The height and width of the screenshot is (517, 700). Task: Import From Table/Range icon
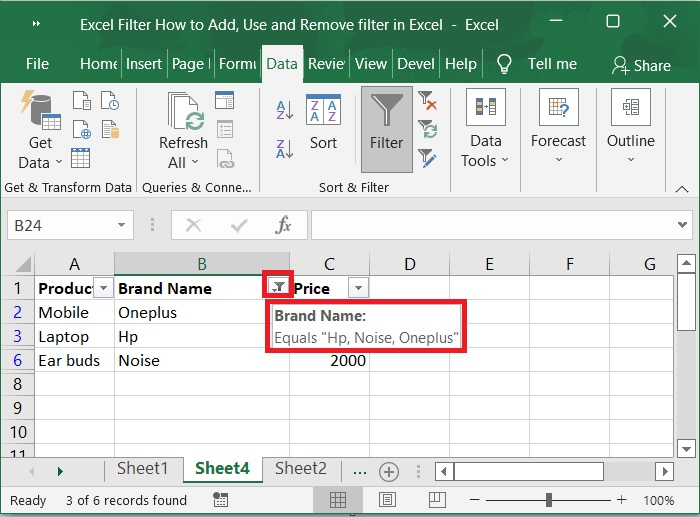tap(81, 158)
